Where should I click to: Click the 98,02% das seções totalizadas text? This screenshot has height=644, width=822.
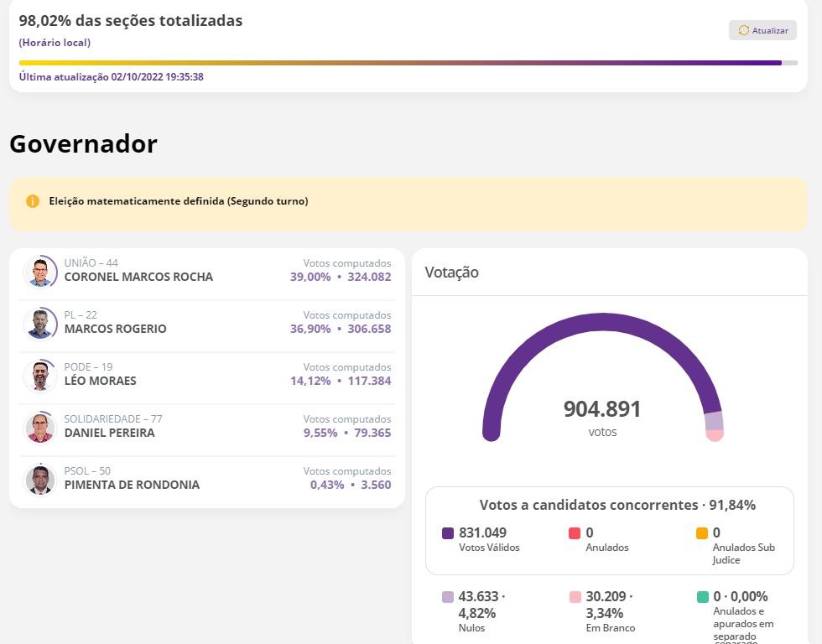point(131,20)
